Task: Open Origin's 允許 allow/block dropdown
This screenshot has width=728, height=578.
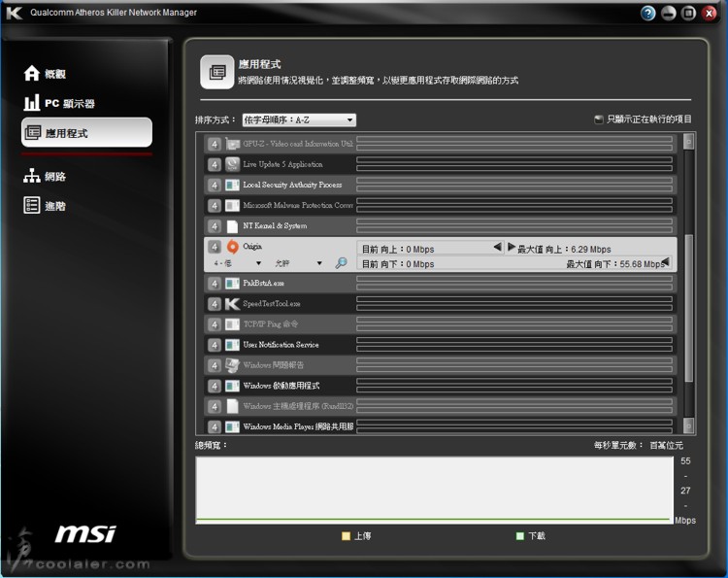Action: click(298, 263)
